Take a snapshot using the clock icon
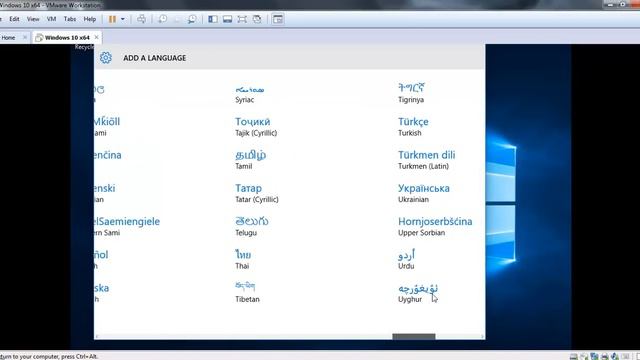The height and width of the screenshot is (360, 640). [x=162, y=19]
